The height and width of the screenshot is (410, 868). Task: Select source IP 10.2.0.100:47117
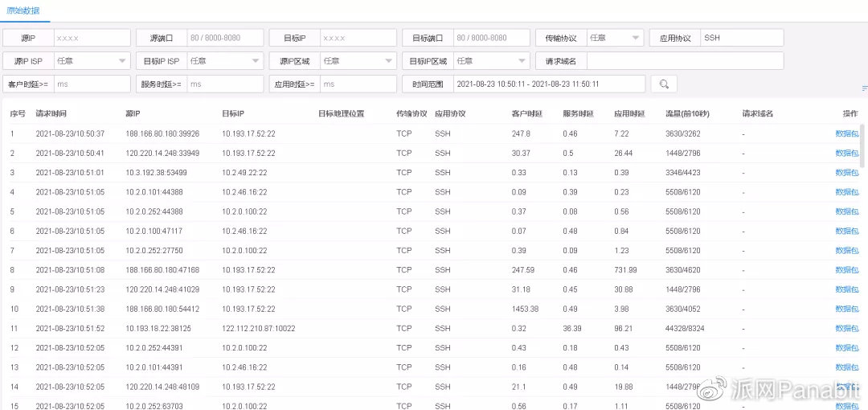(154, 231)
